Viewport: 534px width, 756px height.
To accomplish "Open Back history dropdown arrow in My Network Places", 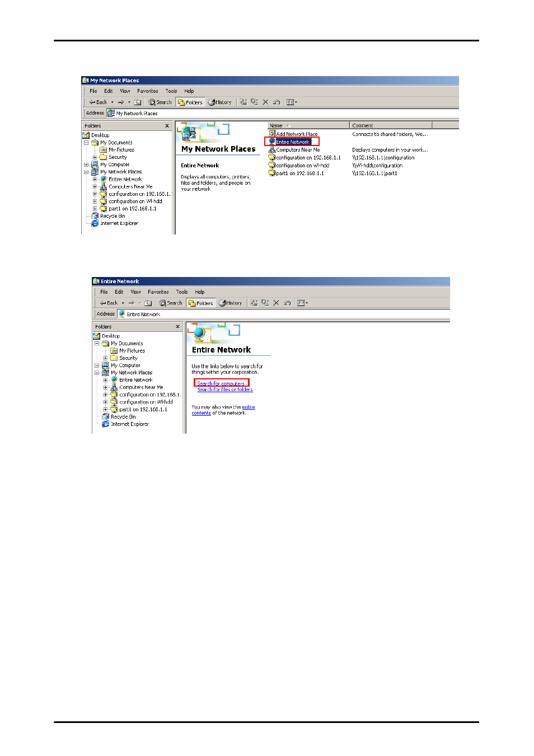I will tap(112, 102).
